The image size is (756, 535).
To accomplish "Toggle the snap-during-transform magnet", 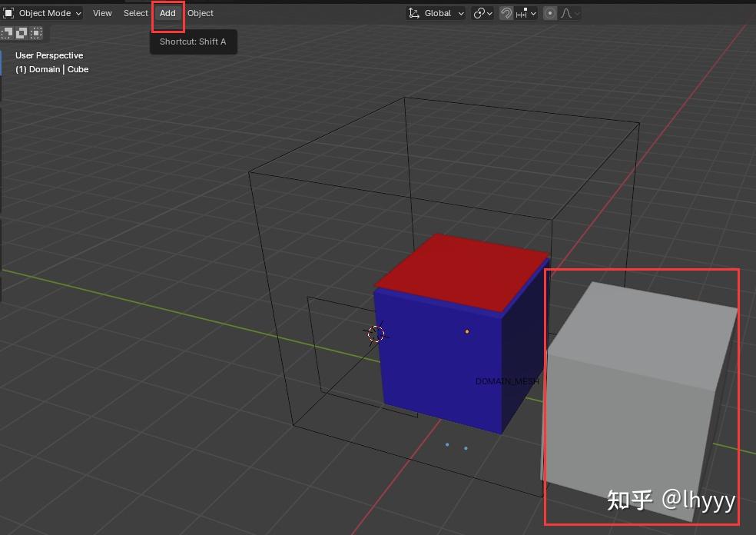I will point(506,13).
